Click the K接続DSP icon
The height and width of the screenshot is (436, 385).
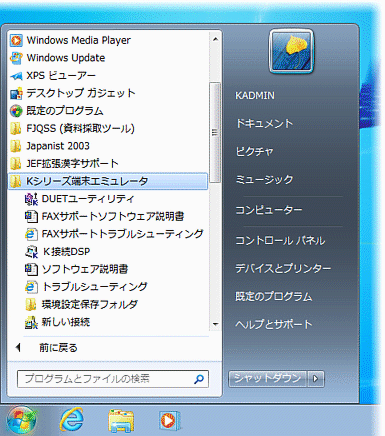31,252
